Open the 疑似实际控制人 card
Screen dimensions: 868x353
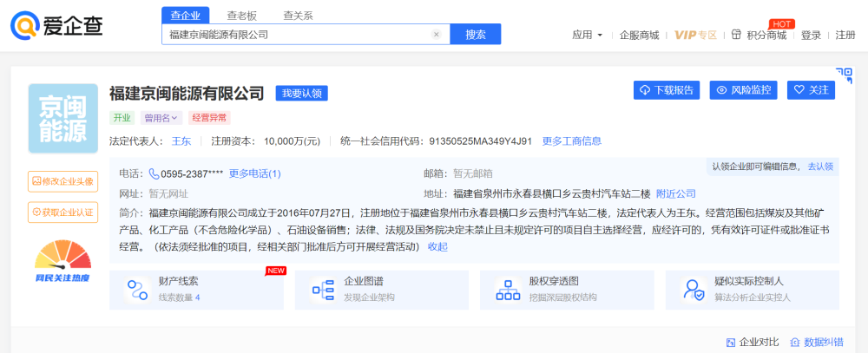pyautogui.click(x=753, y=290)
